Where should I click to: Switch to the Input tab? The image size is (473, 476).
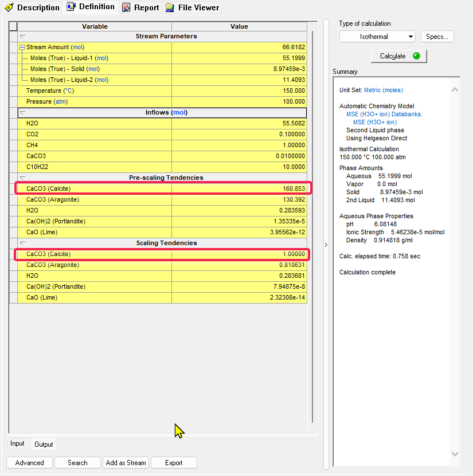click(17, 443)
